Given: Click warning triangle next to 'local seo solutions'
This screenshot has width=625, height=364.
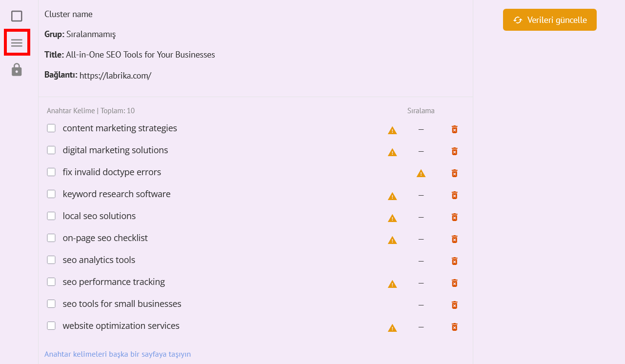Looking at the screenshot, I should pos(392,218).
